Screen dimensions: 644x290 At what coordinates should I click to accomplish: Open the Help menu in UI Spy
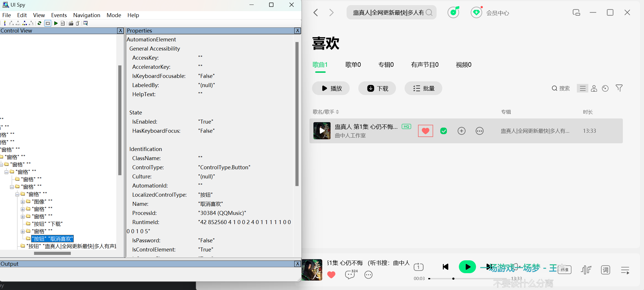(x=133, y=15)
